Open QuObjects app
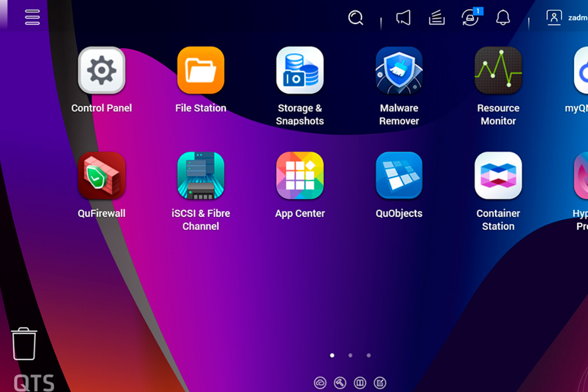The height and width of the screenshot is (392, 588). (x=399, y=176)
